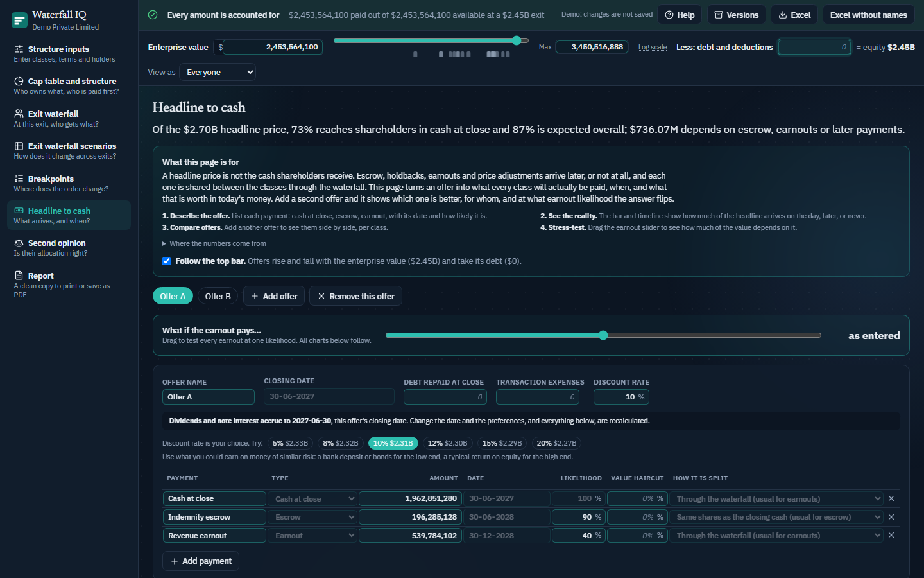Delete the Revenue earnout payment row
The width and height of the screenshot is (924, 578).
(891, 535)
